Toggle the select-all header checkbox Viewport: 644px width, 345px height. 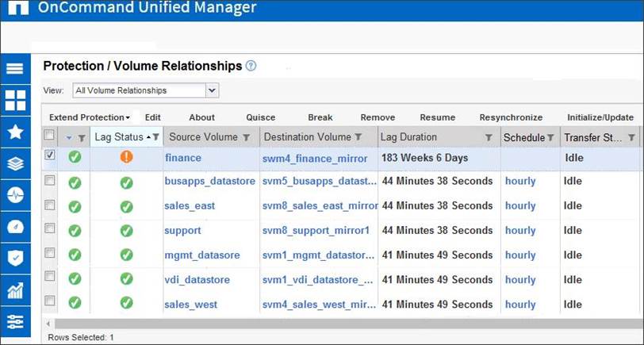click(x=49, y=136)
